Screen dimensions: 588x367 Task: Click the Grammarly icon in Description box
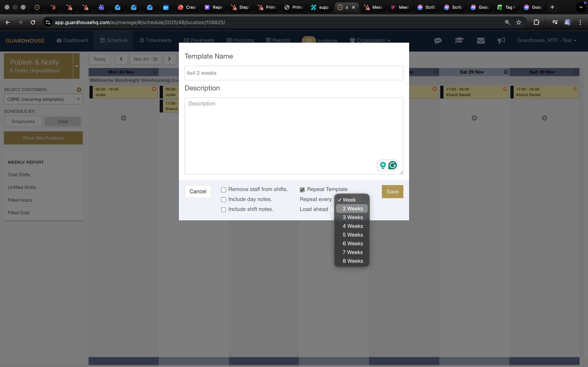coord(392,165)
